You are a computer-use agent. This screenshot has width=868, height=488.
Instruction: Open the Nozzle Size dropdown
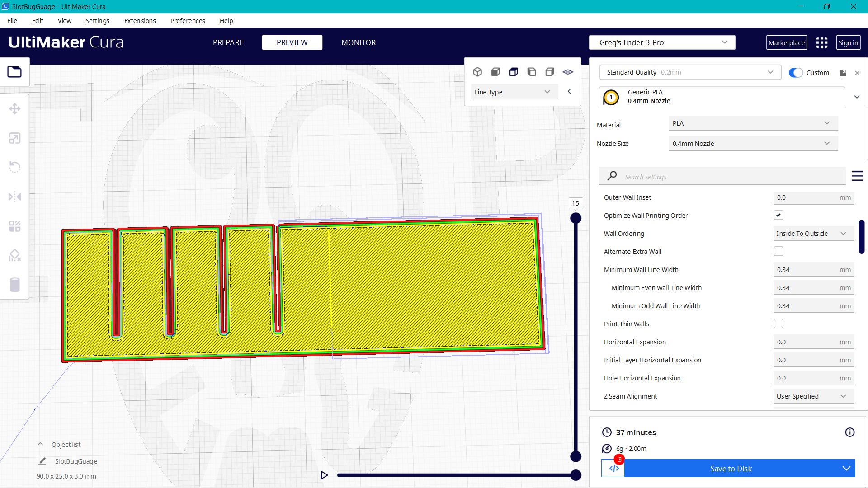coord(753,144)
